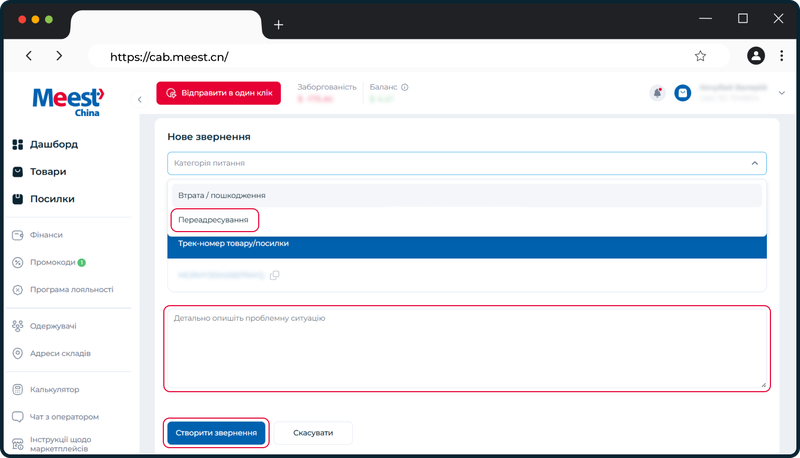The height and width of the screenshot is (458, 800).
Task: Click the Товари bag icon
Action: coord(17,172)
